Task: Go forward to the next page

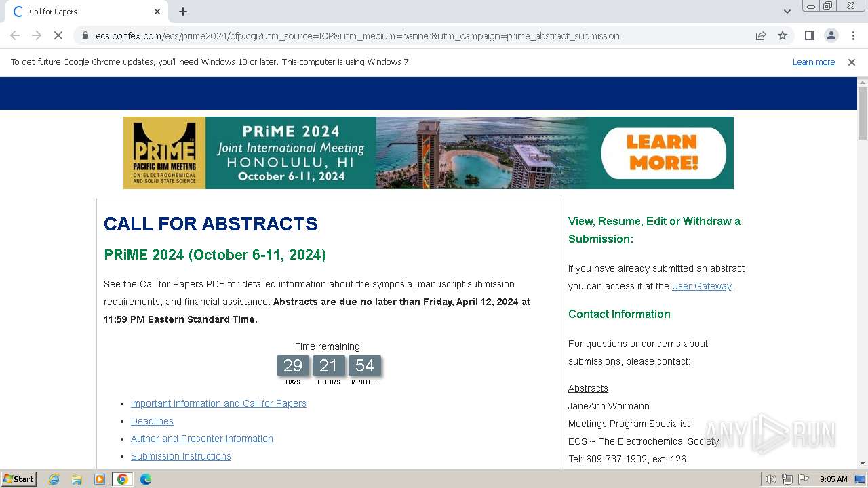Action: (37, 35)
